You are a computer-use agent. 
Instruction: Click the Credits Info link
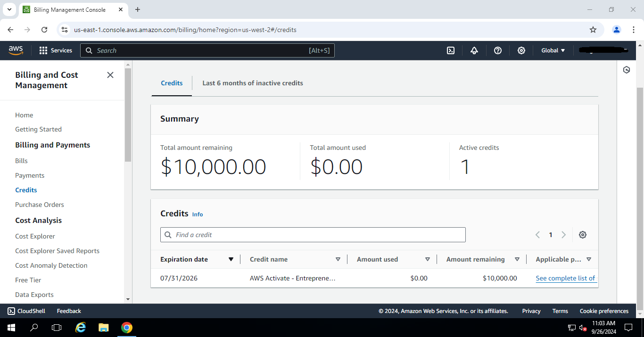pos(198,214)
